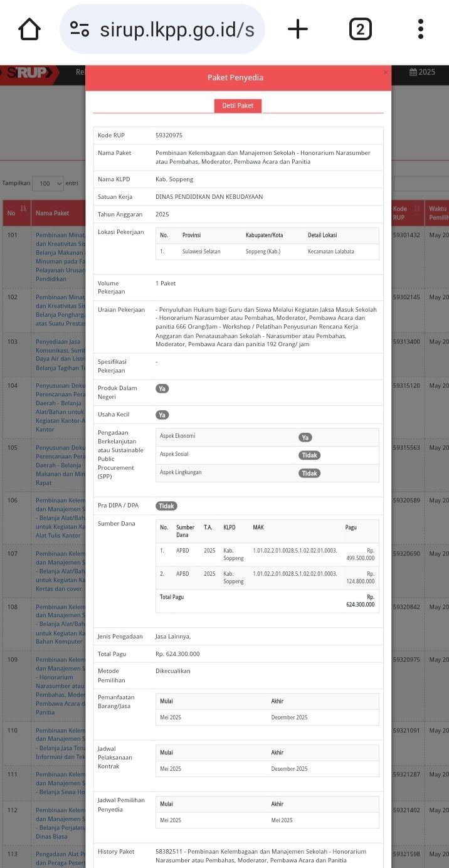Open the browser three-dot menu

click(420, 29)
